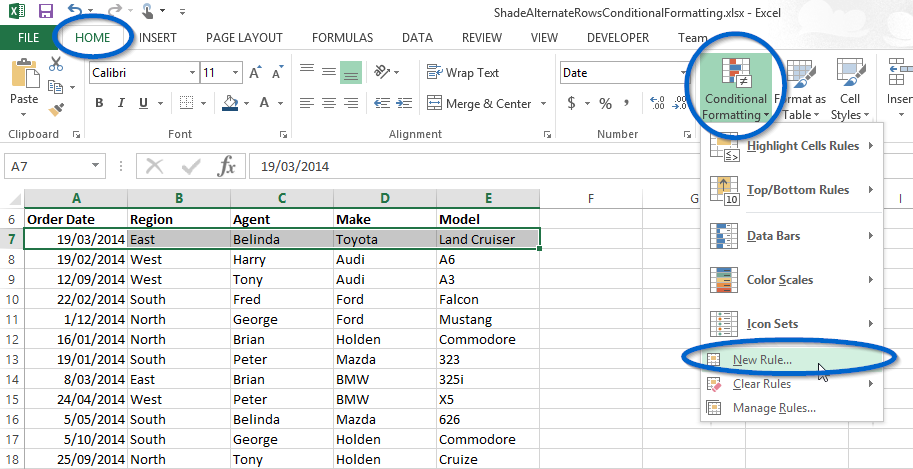Open the font name Calibri dropdown

pyautogui.click(x=192, y=73)
